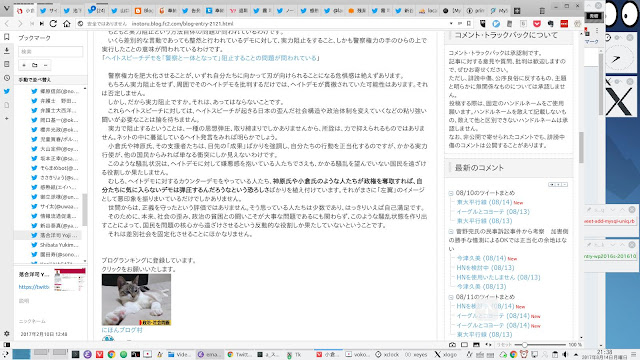Open address bar history dropdown arrow

[x=451, y=24]
